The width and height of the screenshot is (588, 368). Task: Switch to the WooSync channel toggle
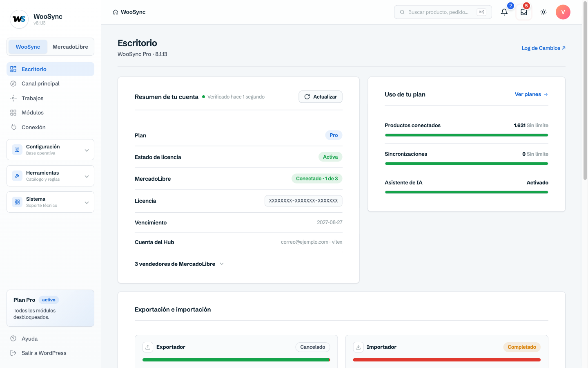pyautogui.click(x=28, y=47)
